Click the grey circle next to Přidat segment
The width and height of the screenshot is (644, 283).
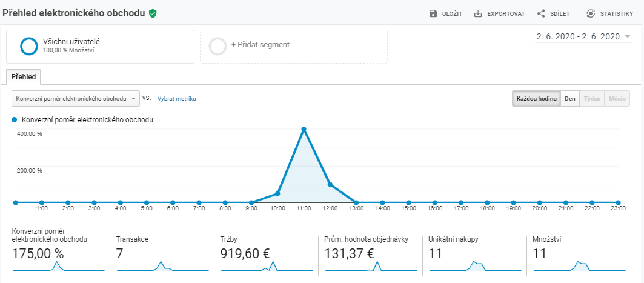coord(217,47)
